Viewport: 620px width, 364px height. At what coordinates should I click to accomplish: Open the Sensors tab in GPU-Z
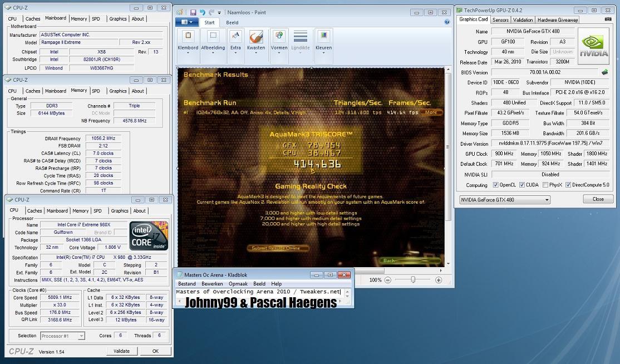coord(500,20)
